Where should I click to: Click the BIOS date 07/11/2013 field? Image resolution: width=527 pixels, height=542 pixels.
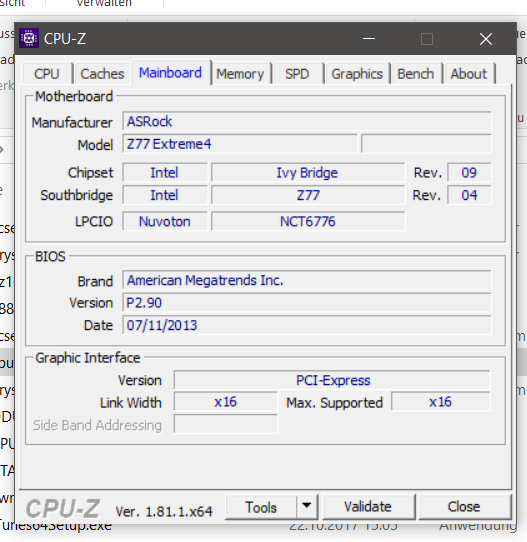tap(307, 325)
